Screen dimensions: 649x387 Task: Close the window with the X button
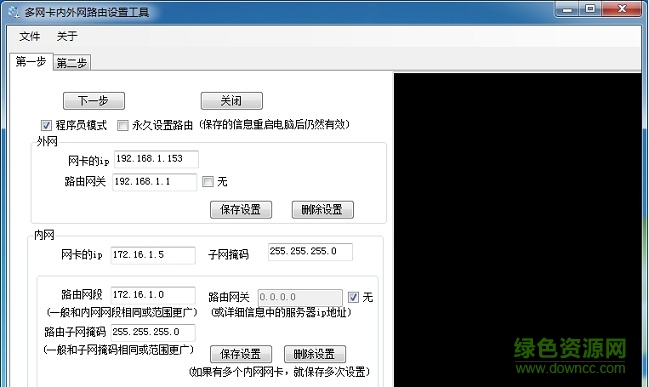[x=622, y=10]
